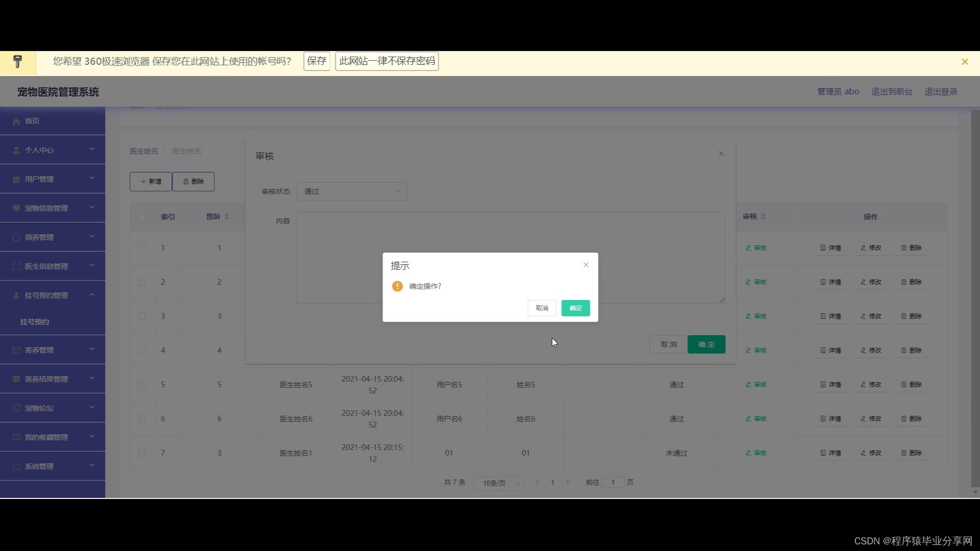Click the warning icon in the prompt dialog

[397, 286]
